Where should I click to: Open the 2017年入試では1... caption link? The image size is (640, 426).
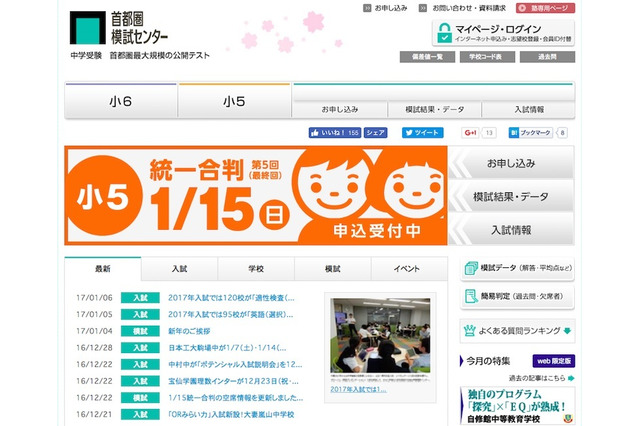click(x=358, y=389)
